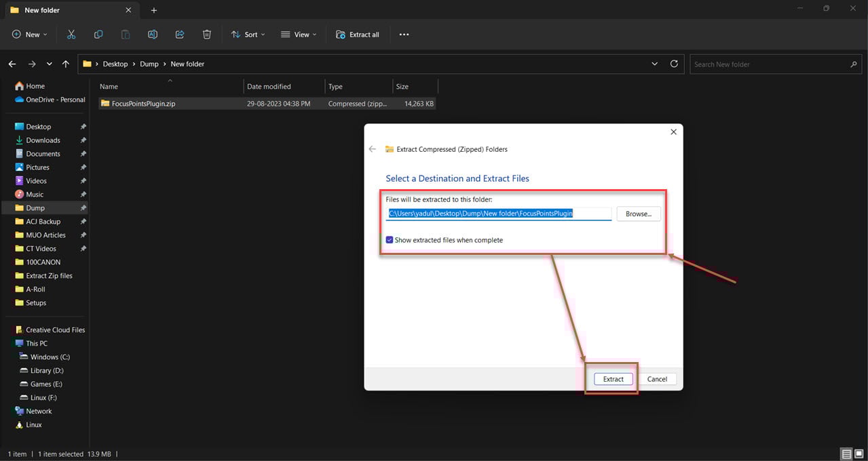Switch to details view in status bar
Image resolution: width=868 pixels, height=461 pixels.
click(846, 454)
